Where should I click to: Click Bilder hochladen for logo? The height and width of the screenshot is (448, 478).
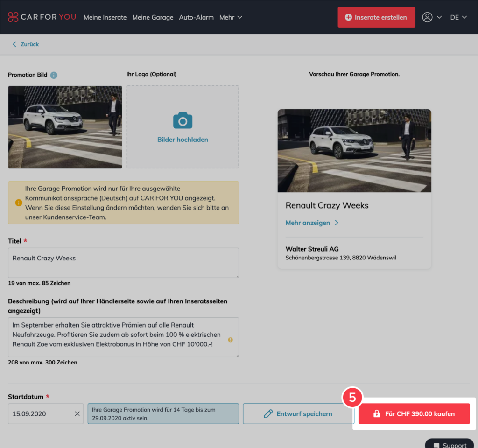coord(183,140)
